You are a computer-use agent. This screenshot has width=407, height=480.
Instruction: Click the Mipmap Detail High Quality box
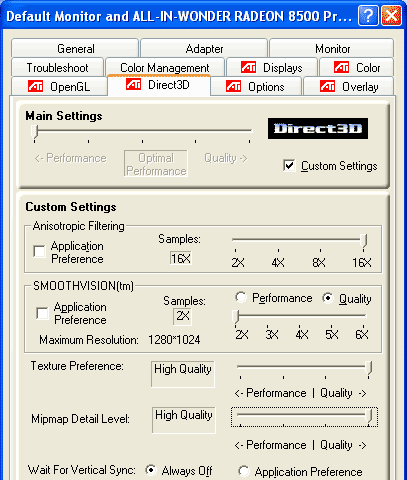point(184,420)
